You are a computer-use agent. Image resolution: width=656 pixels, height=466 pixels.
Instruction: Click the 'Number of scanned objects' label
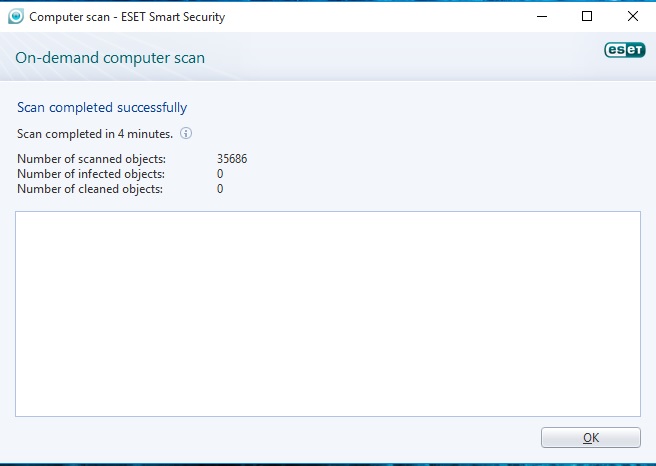[91, 159]
